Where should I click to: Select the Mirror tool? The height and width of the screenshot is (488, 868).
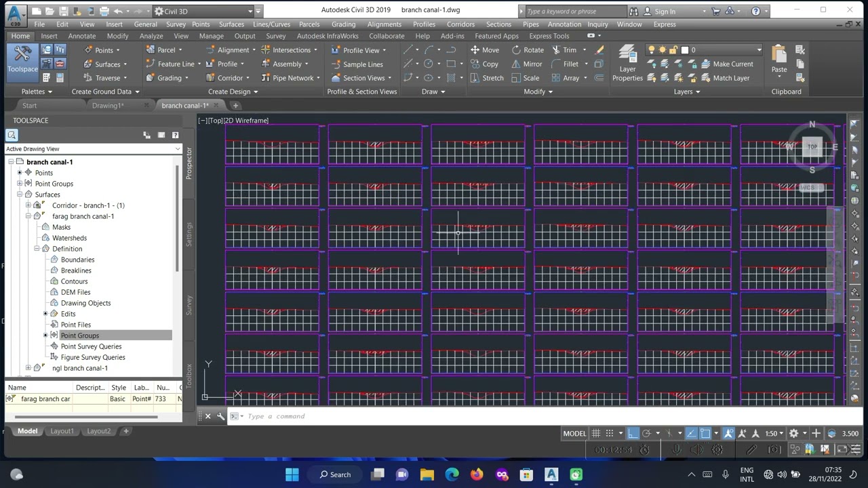527,64
